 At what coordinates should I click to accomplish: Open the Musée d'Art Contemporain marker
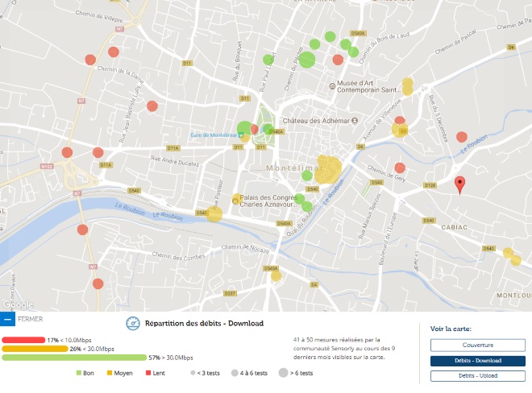click(332, 86)
